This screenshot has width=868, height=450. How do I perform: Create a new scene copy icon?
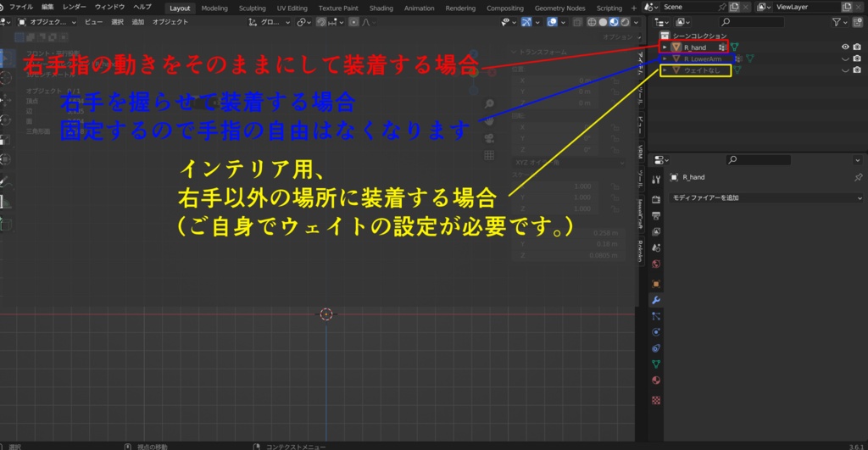point(734,7)
